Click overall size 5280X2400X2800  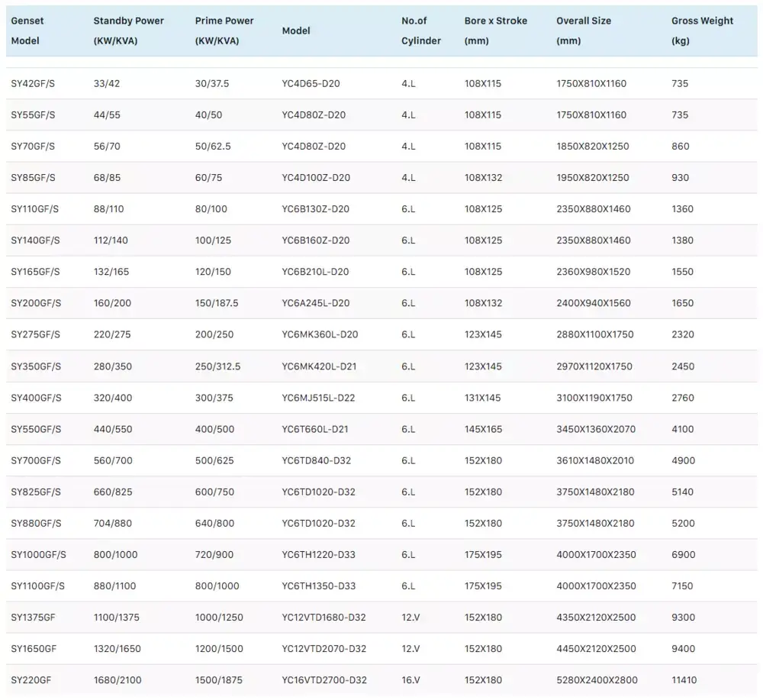coord(597,680)
